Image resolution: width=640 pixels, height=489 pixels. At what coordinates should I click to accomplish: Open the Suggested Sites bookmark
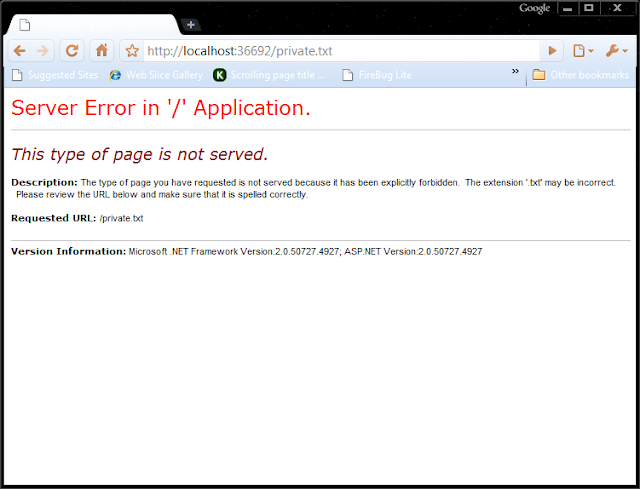55,75
